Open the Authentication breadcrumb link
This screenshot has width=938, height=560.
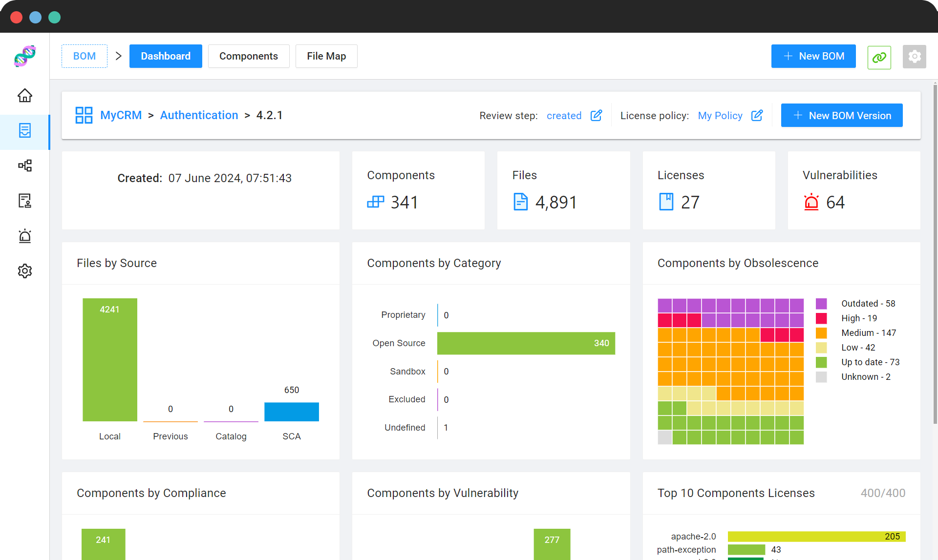(x=199, y=115)
